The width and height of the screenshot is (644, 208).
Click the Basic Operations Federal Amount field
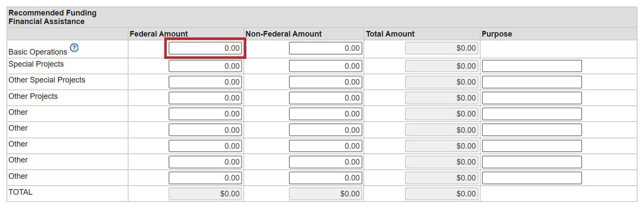click(x=205, y=48)
